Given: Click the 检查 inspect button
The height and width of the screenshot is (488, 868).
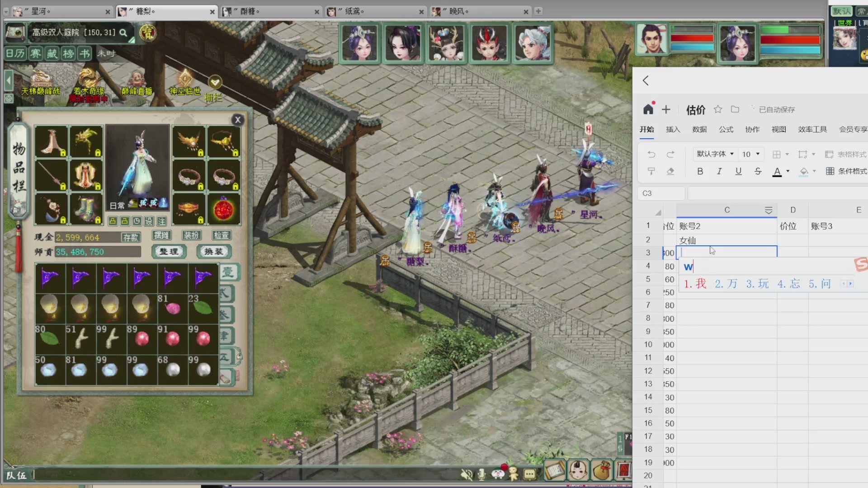Looking at the screenshot, I should 222,235.
